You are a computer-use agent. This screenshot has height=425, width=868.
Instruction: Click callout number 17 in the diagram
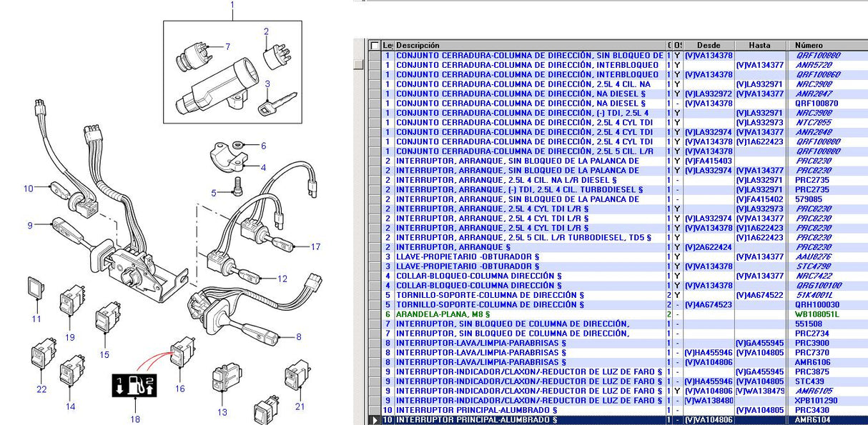pos(316,247)
